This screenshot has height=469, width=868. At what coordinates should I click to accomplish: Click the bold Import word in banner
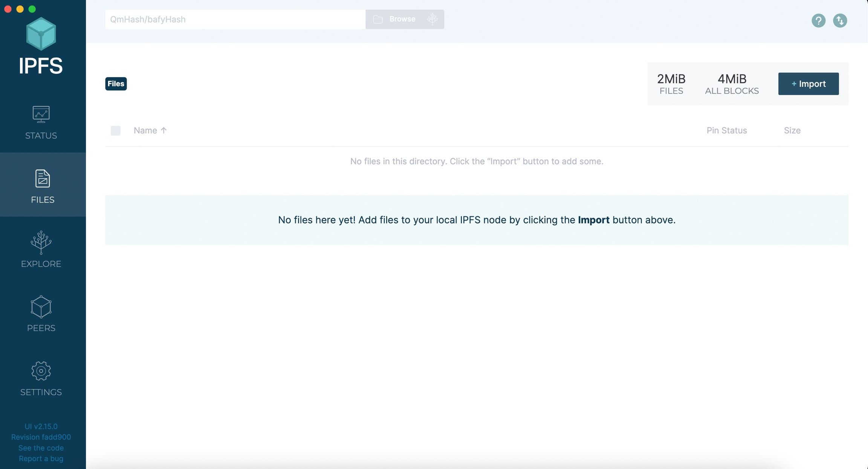594,220
